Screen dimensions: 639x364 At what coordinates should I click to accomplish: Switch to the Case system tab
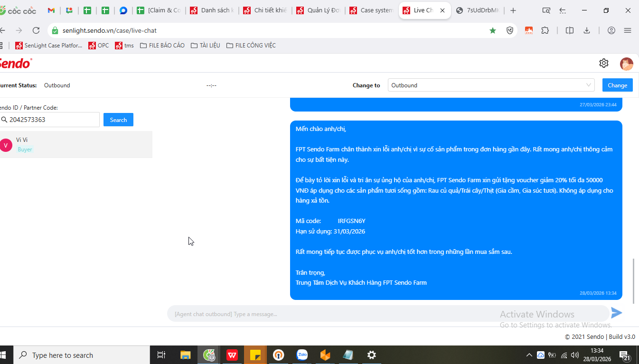point(372,10)
